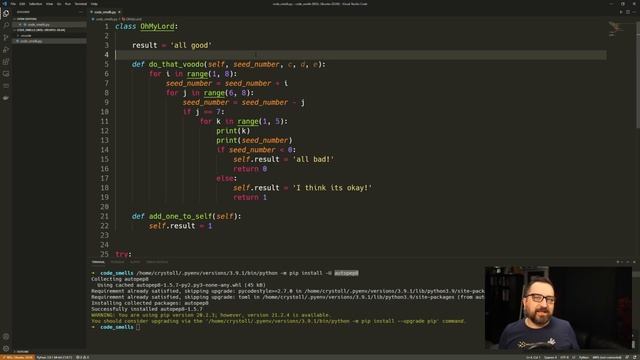Switch to the Terminal panel tab
The height and width of the screenshot is (360, 640).
(x=98, y=262)
